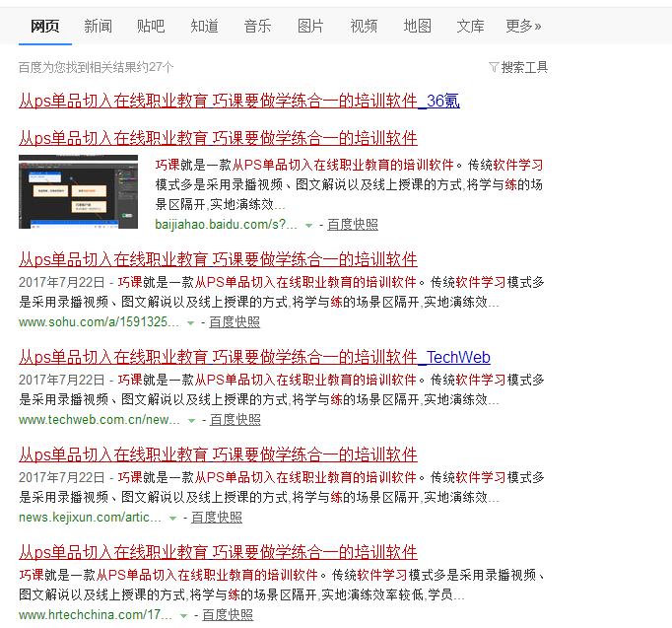Expand dropdown arrow next to kejixun.com URL
The width and height of the screenshot is (672, 628).
pyautogui.click(x=172, y=519)
